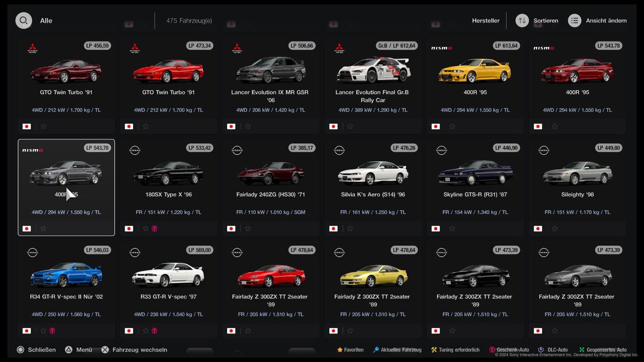Click Sortieren label
Viewport: 644px width, 362px height.
(546, 21)
